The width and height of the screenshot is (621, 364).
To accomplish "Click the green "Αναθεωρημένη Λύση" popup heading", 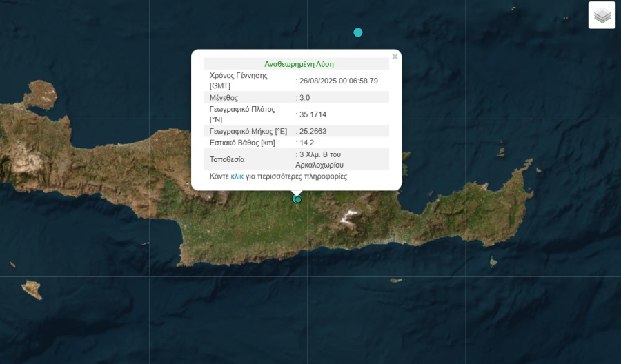I will (299, 63).
